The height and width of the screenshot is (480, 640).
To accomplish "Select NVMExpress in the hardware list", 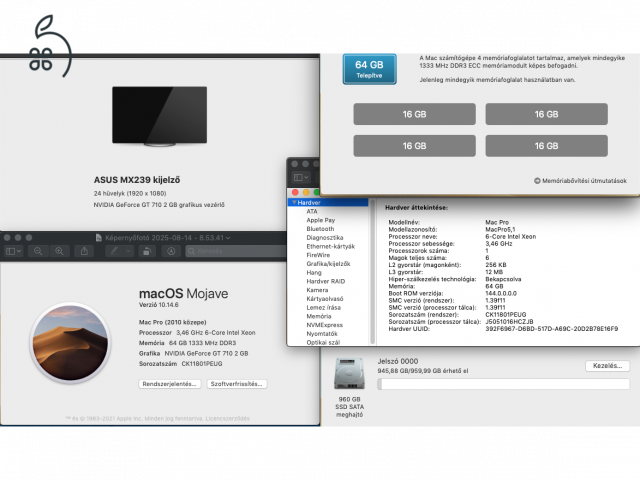I will click(324, 325).
